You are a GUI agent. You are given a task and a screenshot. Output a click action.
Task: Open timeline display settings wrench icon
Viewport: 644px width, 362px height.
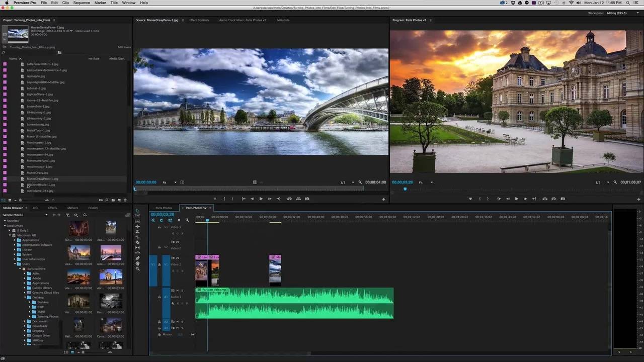coord(187,220)
